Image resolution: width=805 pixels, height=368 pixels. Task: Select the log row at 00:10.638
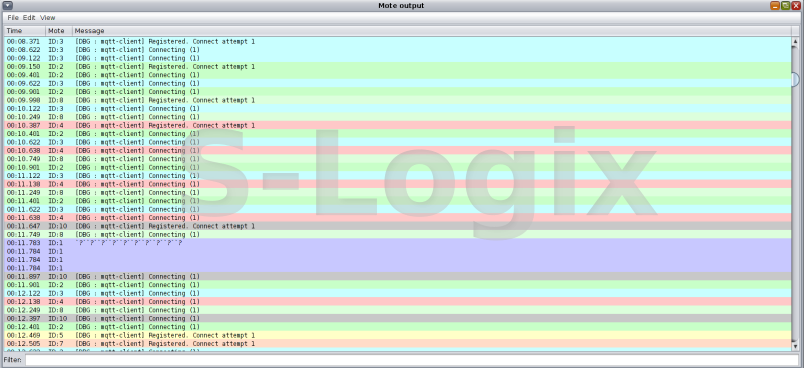(397, 150)
